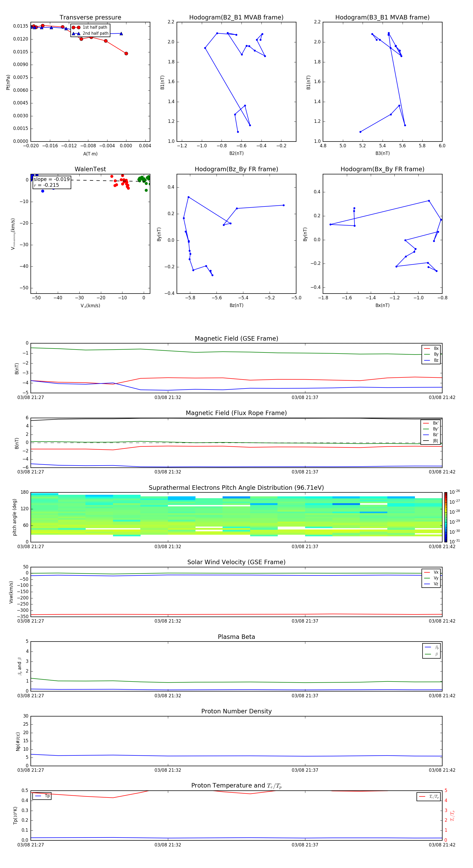The height and width of the screenshot is (868, 473).
Task: Click the 'Vsw(km/s)' y-axis label
Action: coord(11,592)
